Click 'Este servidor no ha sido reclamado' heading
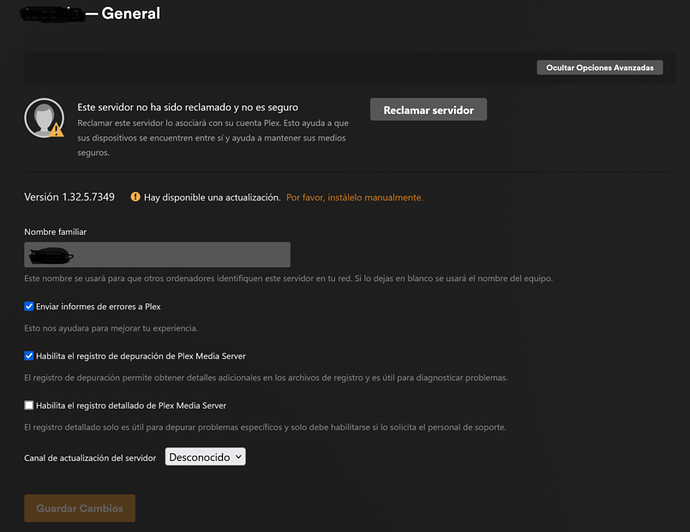The height and width of the screenshot is (532, 690). pos(188,107)
